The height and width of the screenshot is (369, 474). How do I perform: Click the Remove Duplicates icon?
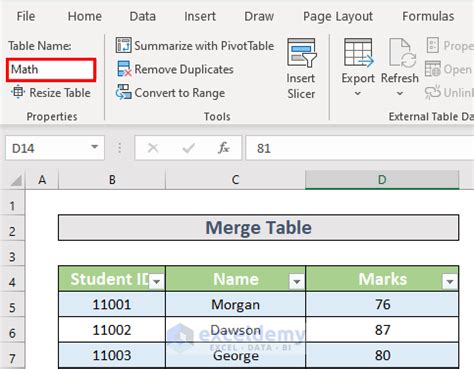point(124,69)
